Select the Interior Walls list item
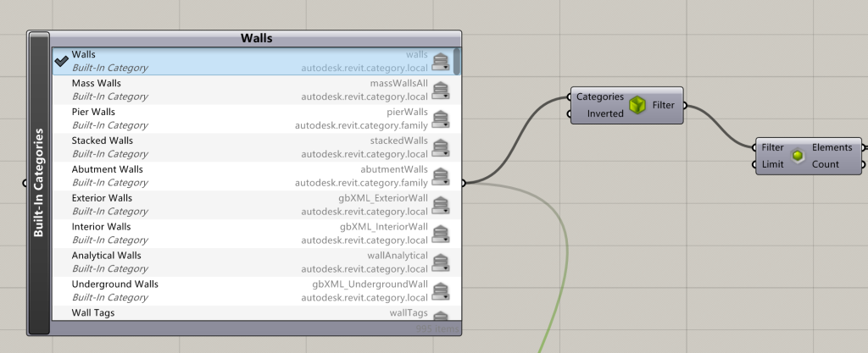The height and width of the screenshot is (353, 868). pyautogui.click(x=256, y=234)
